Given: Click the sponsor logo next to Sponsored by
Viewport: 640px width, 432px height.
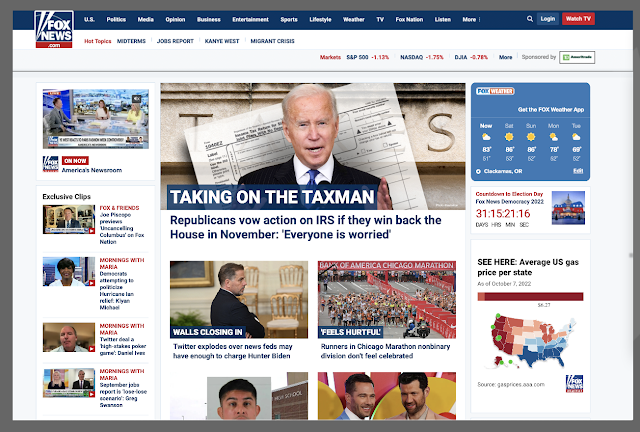Looking at the screenshot, I should click(577, 57).
